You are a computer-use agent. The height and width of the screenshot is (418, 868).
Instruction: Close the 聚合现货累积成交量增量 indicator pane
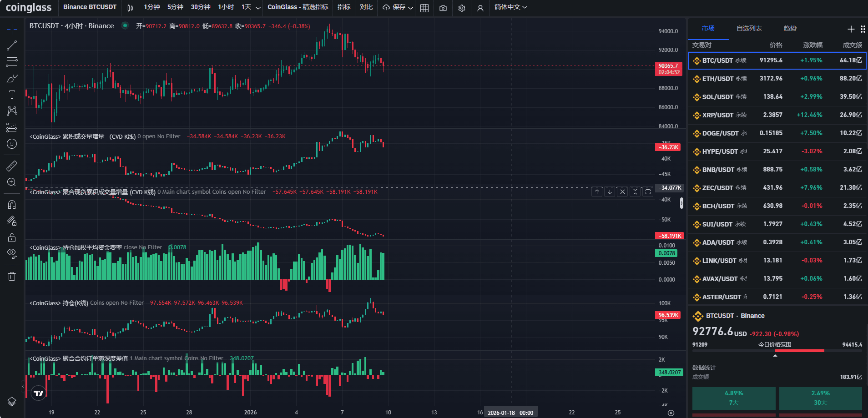[622, 191]
